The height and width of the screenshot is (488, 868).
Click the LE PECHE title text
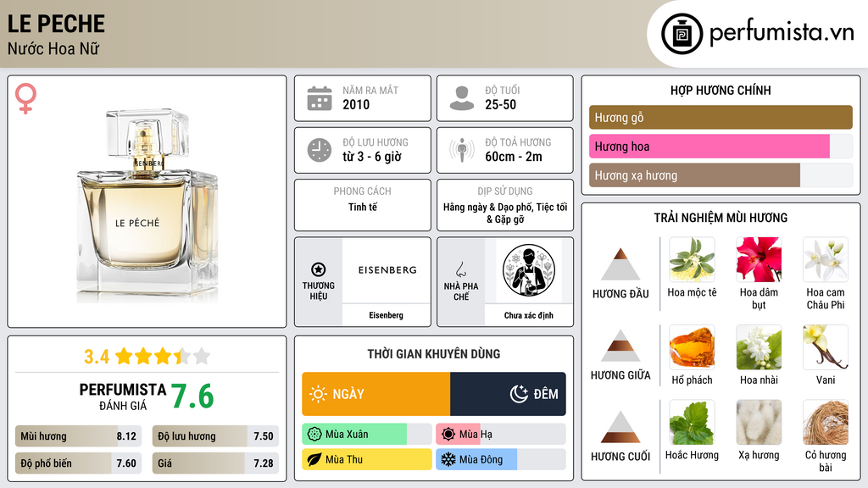tap(56, 24)
